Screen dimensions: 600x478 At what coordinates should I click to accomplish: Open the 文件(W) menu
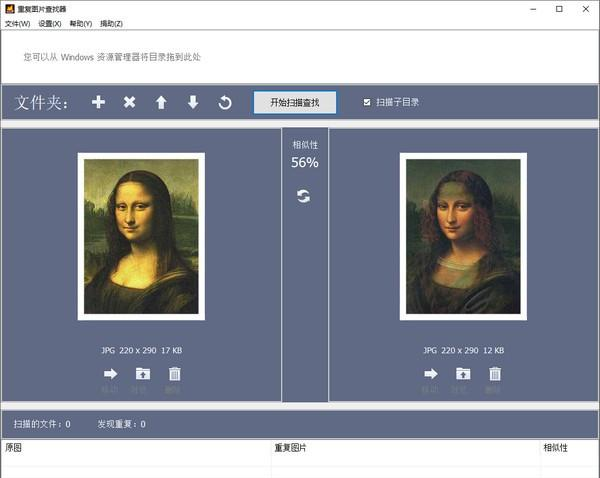(x=18, y=24)
